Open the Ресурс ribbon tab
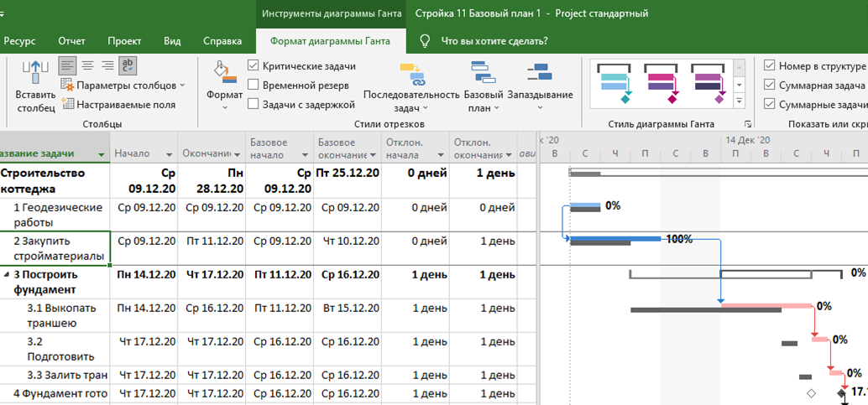Viewport: 868px width, 405px height. click(19, 41)
